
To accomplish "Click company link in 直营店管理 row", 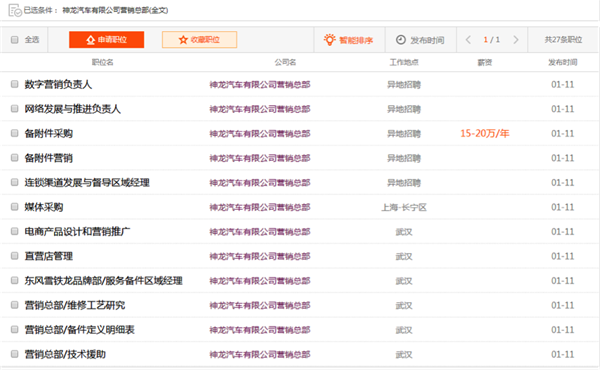I will (x=260, y=256).
